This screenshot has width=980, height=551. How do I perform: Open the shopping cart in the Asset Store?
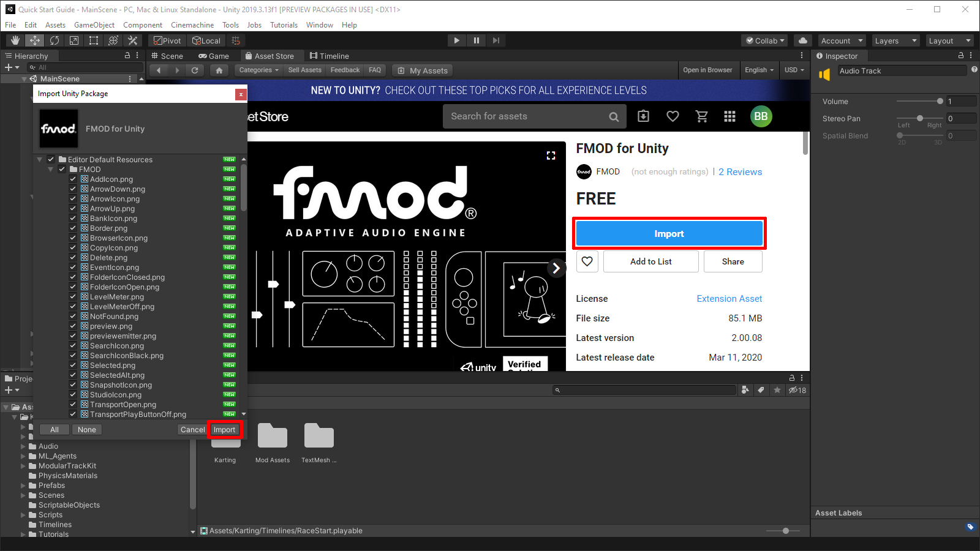[x=702, y=116]
